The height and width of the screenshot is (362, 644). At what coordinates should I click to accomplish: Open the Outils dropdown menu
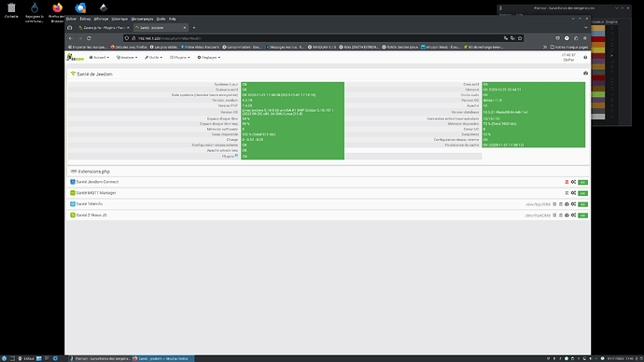(x=154, y=58)
